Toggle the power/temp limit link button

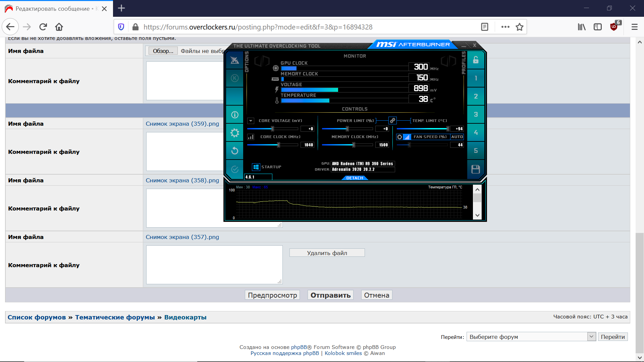392,120
